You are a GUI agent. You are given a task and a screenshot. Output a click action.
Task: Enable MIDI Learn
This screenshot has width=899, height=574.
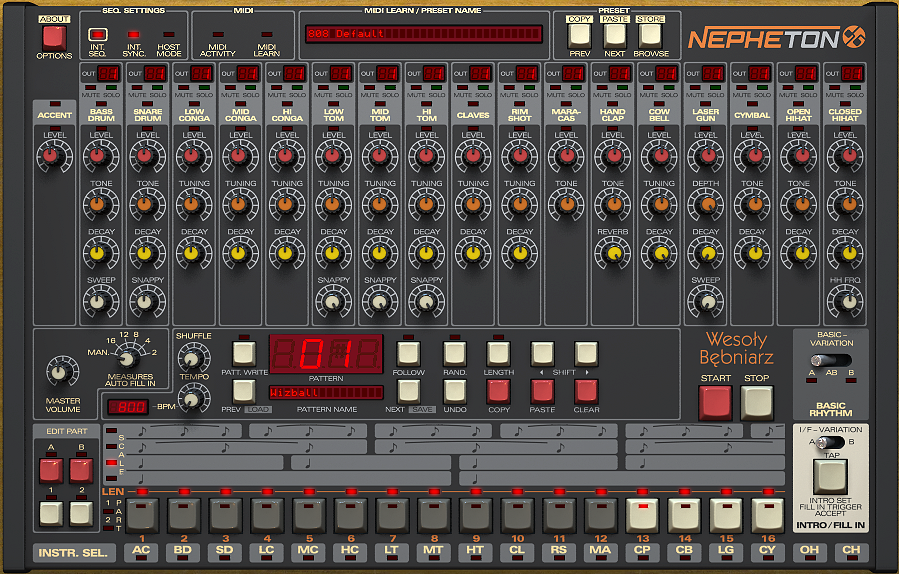coord(267,34)
